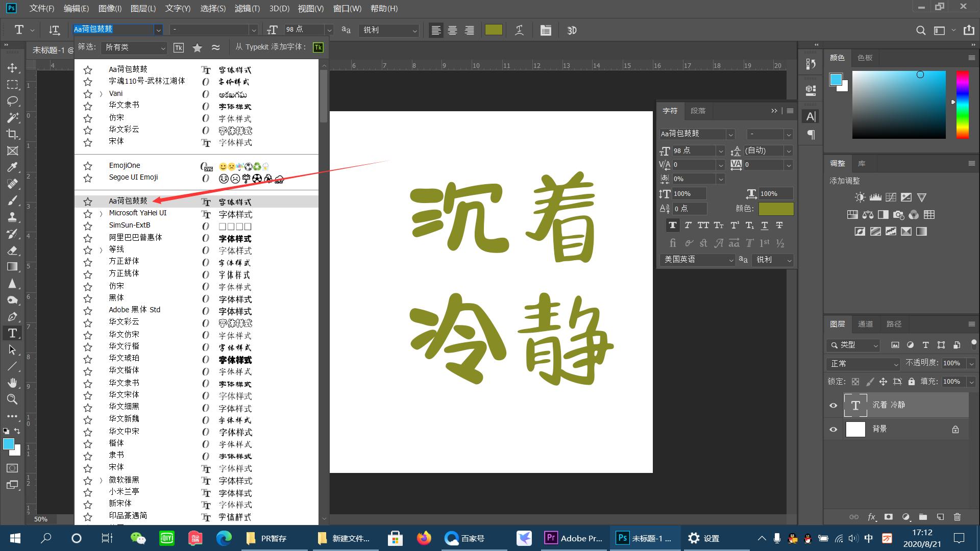
Task: Click the Create new layer icon
Action: click(x=941, y=517)
